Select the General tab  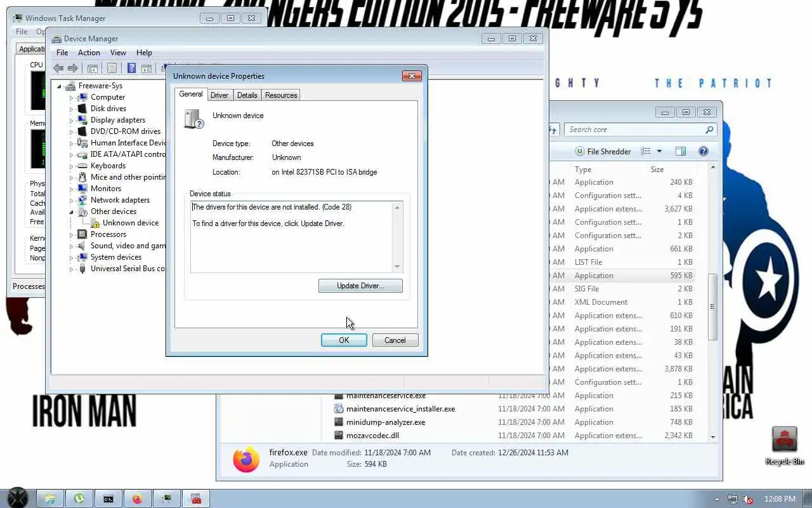(x=190, y=94)
